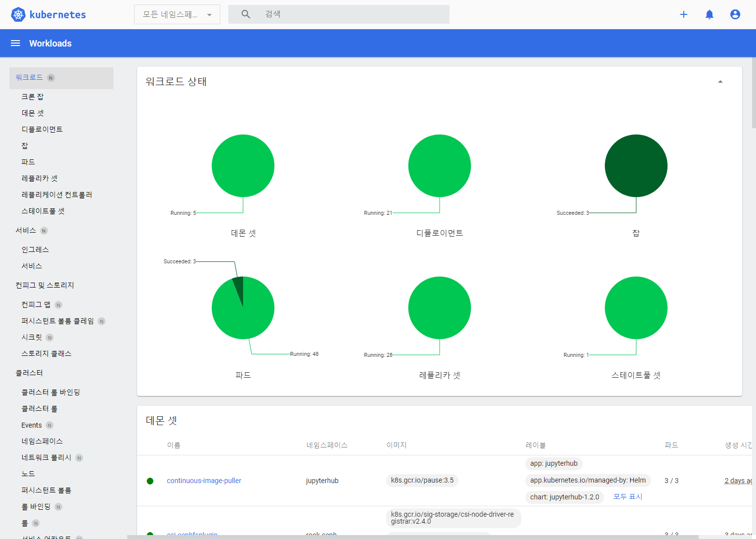Viewport: 756px width, 539px height.
Task: Open the namespace selector dropdown
Action: click(177, 15)
